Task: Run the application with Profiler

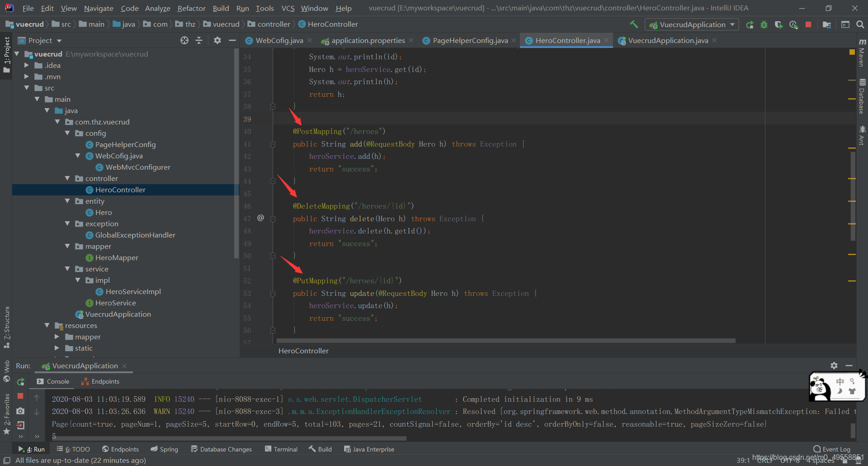Action: click(x=794, y=25)
